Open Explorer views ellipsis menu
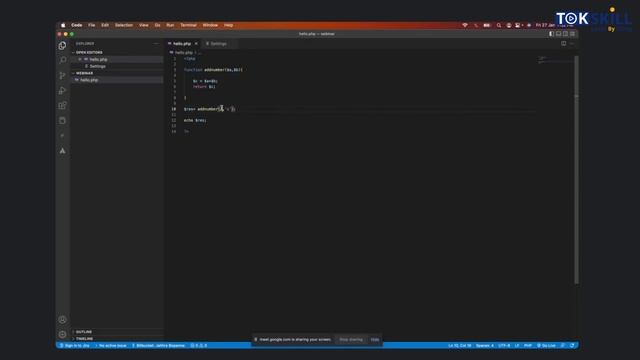This screenshot has height=360, width=640. pos(156,43)
